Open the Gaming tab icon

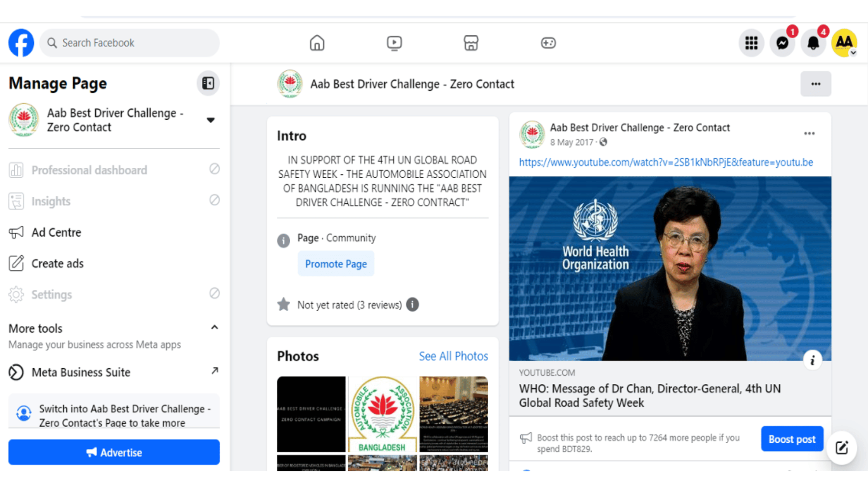[548, 43]
